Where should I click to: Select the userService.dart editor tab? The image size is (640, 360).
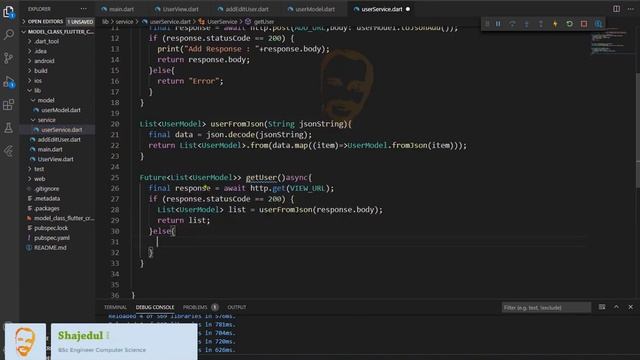(382, 9)
